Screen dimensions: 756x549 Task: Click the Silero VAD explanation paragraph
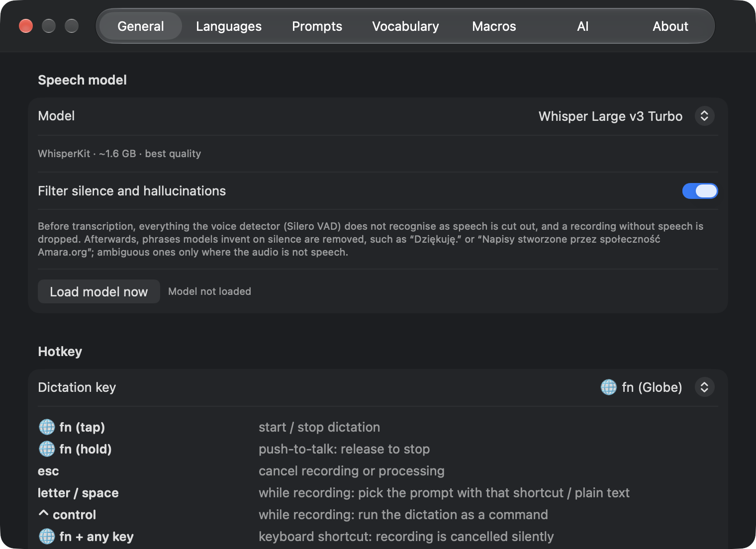[371, 239]
